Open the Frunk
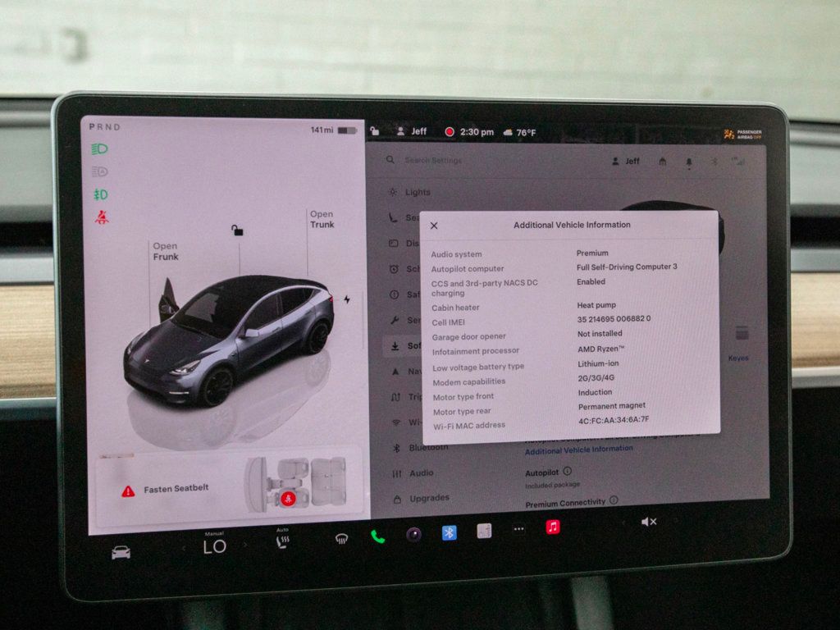This screenshot has width=840, height=630. pos(166,251)
